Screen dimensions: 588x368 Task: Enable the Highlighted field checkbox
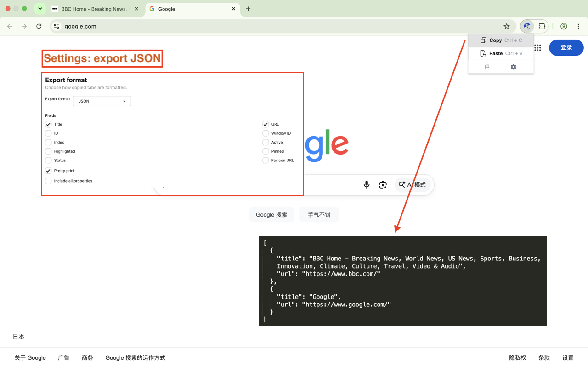pos(48,151)
